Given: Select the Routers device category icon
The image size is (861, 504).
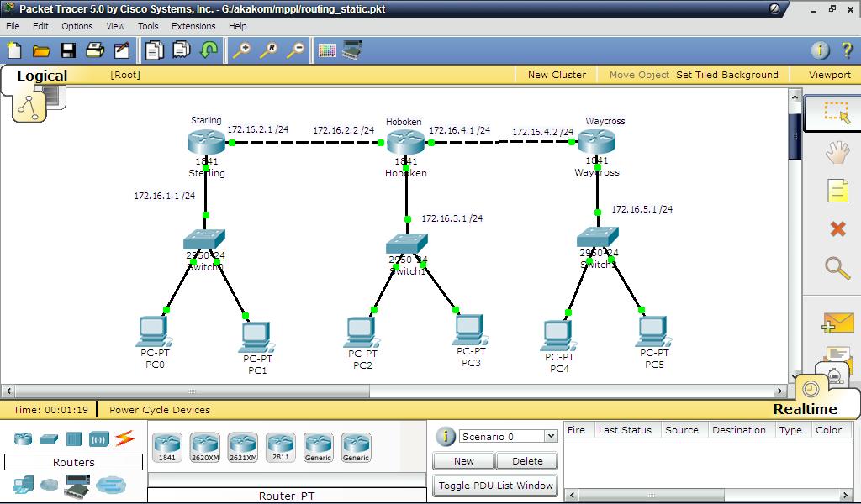Looking at the screenshot, I should pos(23,438).
